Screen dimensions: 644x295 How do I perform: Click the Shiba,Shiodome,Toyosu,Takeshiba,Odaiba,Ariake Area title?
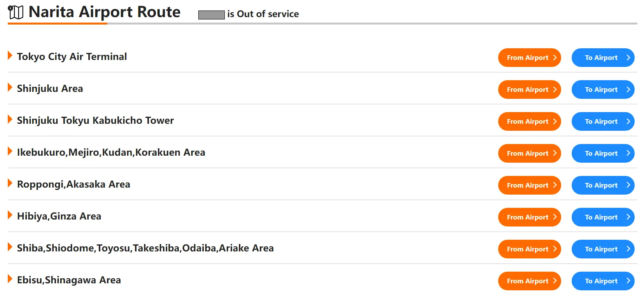point(145,248)
